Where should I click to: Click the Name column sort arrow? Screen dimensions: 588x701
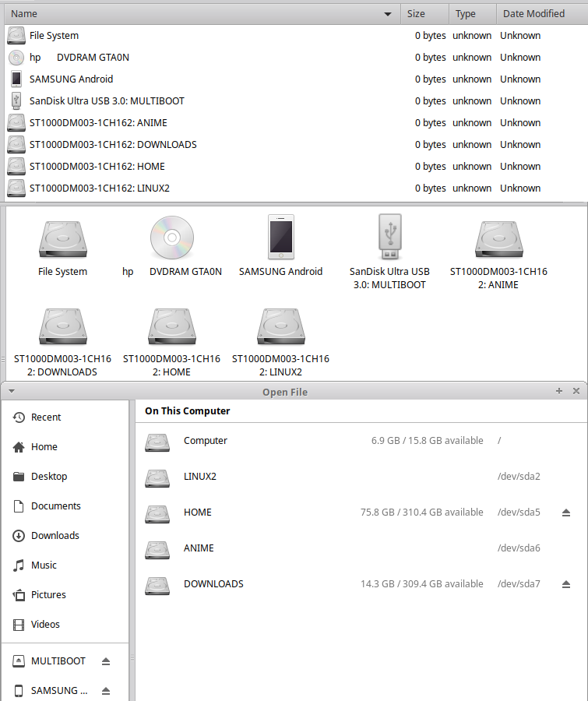(x=388, y=14)
